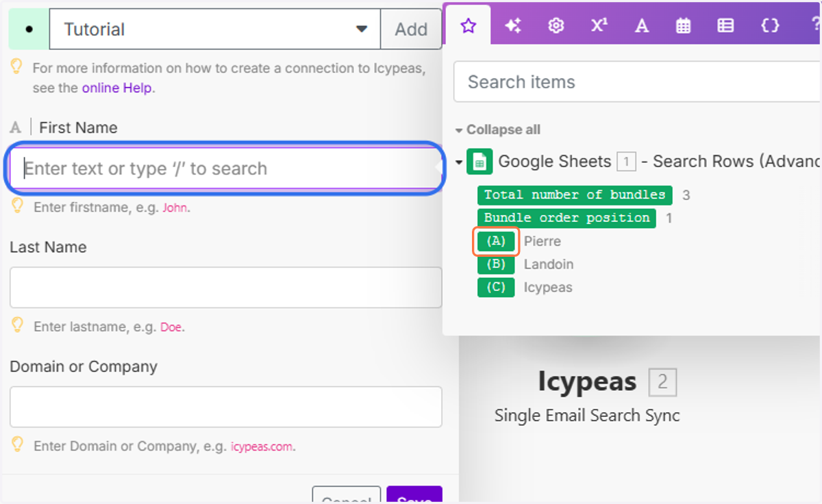This screenshot has height=504, width=822.
Task: Click the Save button
Action: pyautogui.click(x=414, y=495)
